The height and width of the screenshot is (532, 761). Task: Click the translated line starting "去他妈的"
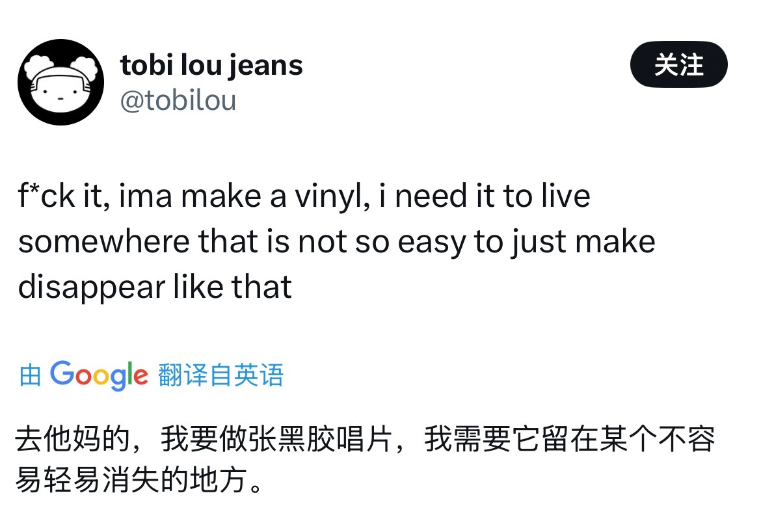364,440
